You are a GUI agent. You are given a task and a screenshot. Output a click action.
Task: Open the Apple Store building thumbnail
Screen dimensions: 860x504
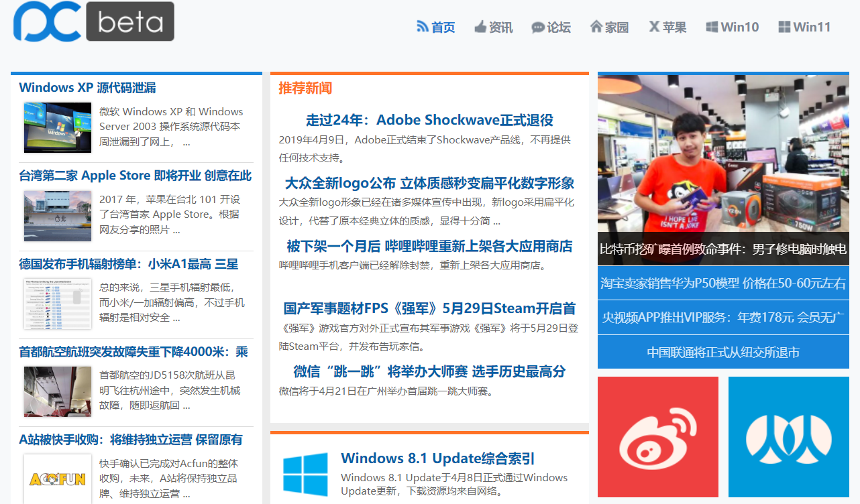pos(58,215)
